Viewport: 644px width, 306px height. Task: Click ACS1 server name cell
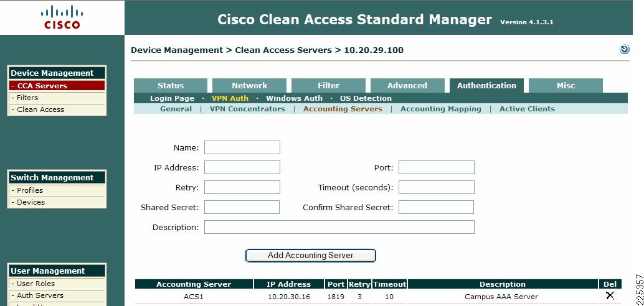[x=194, y=297]
